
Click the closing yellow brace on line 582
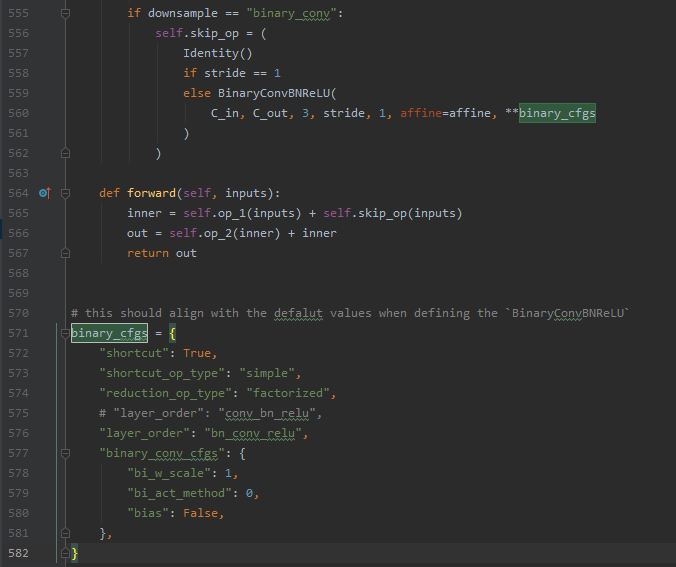pos(75,553)
